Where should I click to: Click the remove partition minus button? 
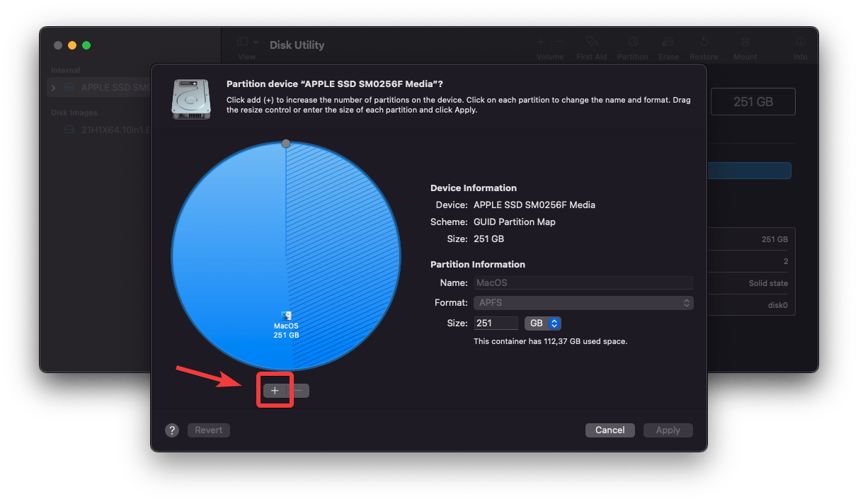coord(298,391)
